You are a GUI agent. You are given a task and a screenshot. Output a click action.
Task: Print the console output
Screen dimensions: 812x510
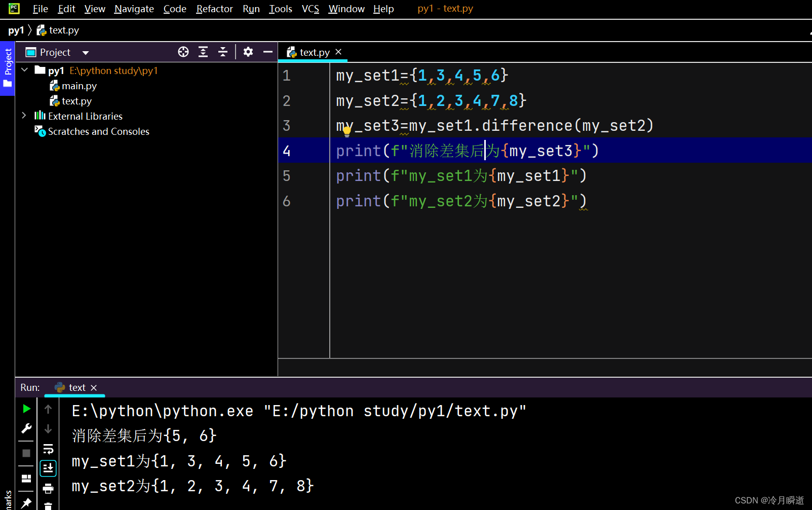click(x=48, y=488)
